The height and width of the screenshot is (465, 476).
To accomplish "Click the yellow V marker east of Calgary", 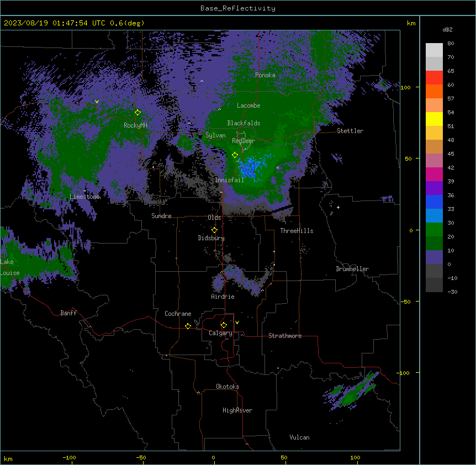I will 237,323.
